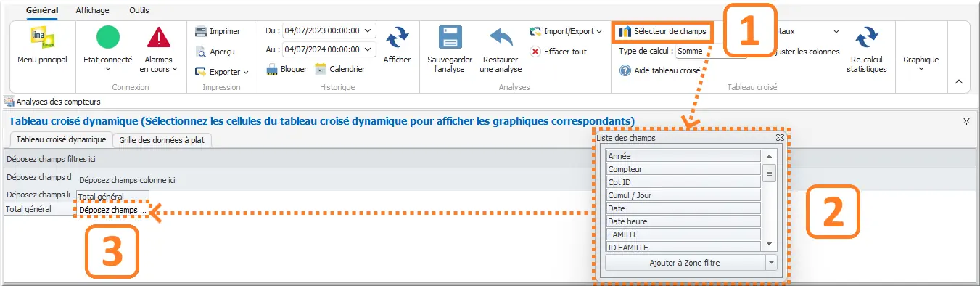The width and height of the screenshot is (980, 286).
Task: Click Déposez champs colonne ici header
Action: point(127,179)
